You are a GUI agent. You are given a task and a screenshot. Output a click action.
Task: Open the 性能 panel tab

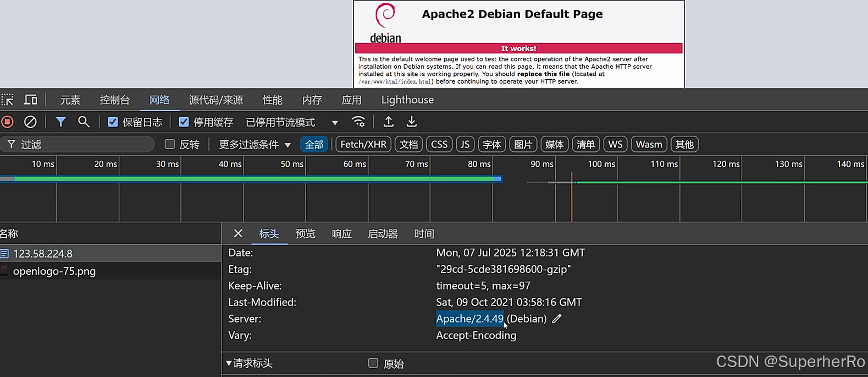tap(273, 100)
